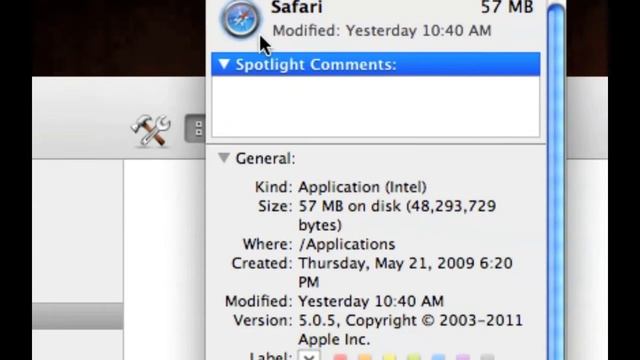The image size is (640, 360).
Task: Select the icon view button beside the tools icon
Action: point(196,129)
